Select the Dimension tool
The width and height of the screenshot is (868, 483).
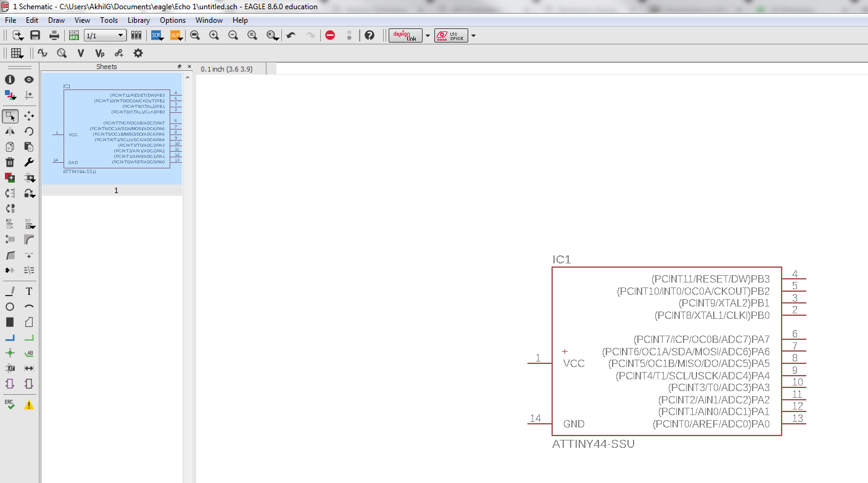(x=28, y=368)
